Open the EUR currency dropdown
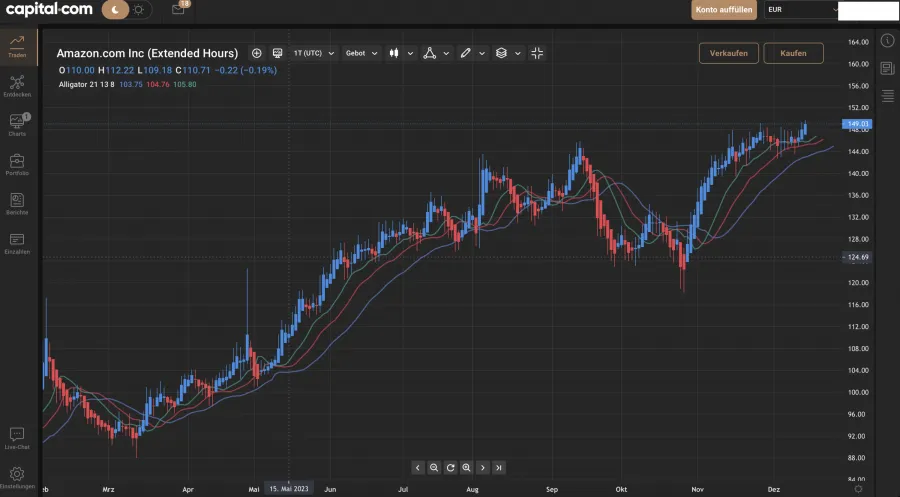The image size is (900, 497). pyautogui.click(x=801, y=10)
